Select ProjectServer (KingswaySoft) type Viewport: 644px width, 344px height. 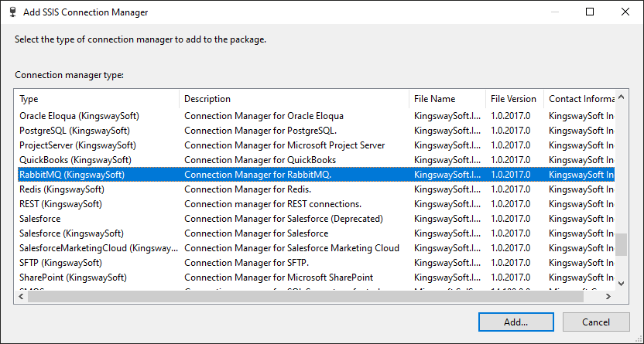tap(77, 145)
